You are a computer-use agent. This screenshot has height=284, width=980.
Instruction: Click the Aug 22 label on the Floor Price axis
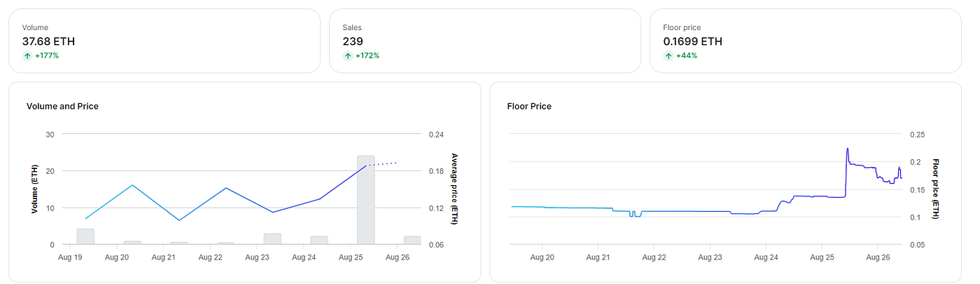(x=654, y=257)
